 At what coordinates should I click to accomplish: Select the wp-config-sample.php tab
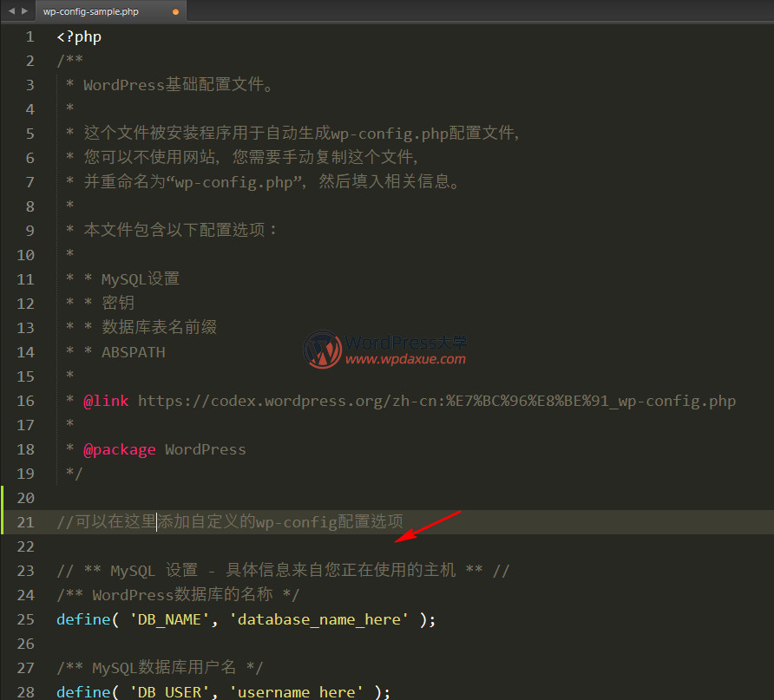(110, 11)
